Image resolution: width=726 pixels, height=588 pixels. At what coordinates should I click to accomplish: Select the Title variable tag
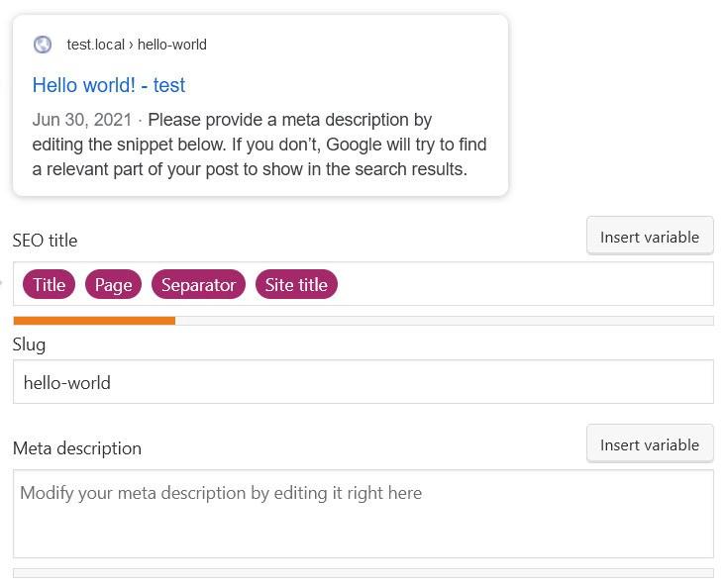click(49, 284)
